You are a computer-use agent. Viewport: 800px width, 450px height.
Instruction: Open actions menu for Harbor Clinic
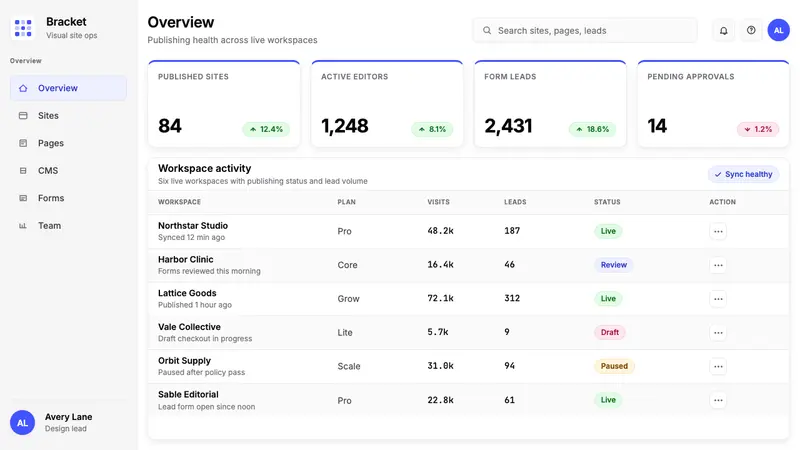click(718, 265)
